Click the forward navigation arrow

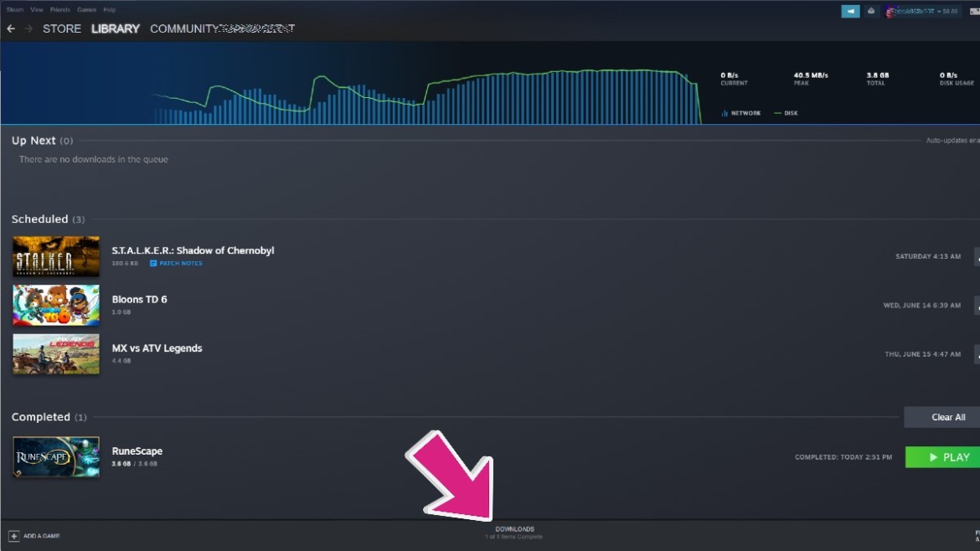28,29
